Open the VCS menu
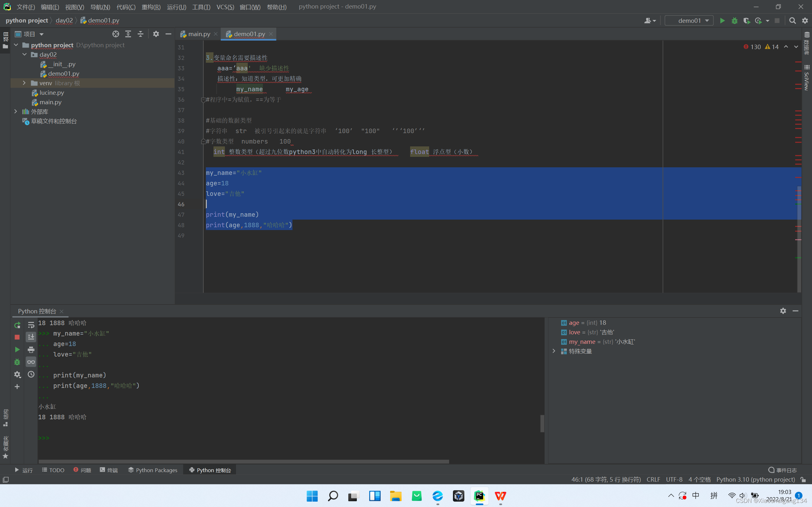Screen dimensions: 812x507 pyautogui.click(x=225, y=7)
